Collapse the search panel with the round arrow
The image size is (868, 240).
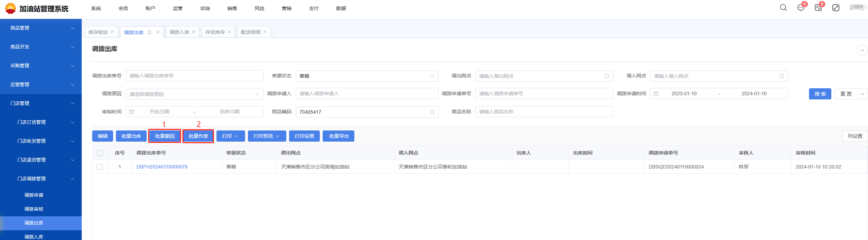(x=862, y=50)
